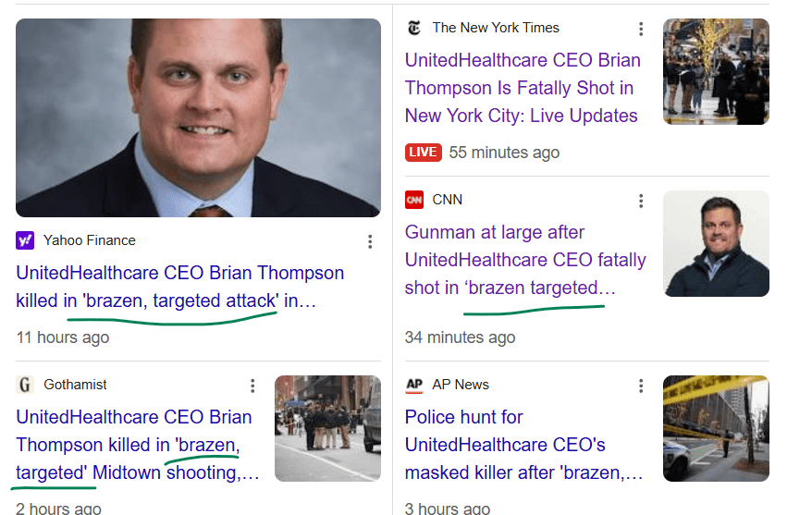Click the red LIVE badge
The width and height of the screenshot is (812, 515).
pos(423,152)
